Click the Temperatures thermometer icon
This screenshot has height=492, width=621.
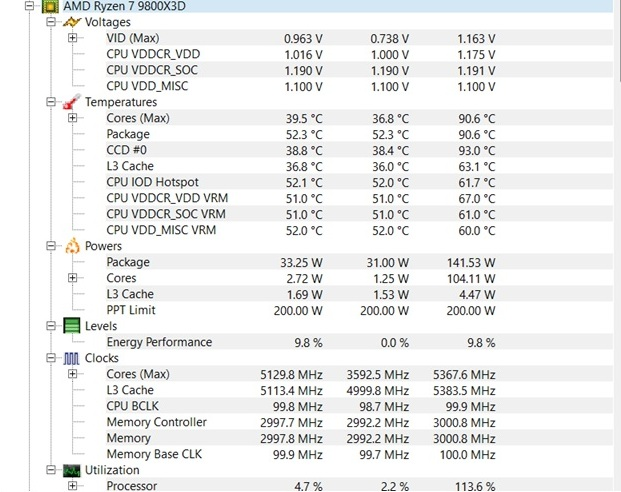(x=72, y=102)
